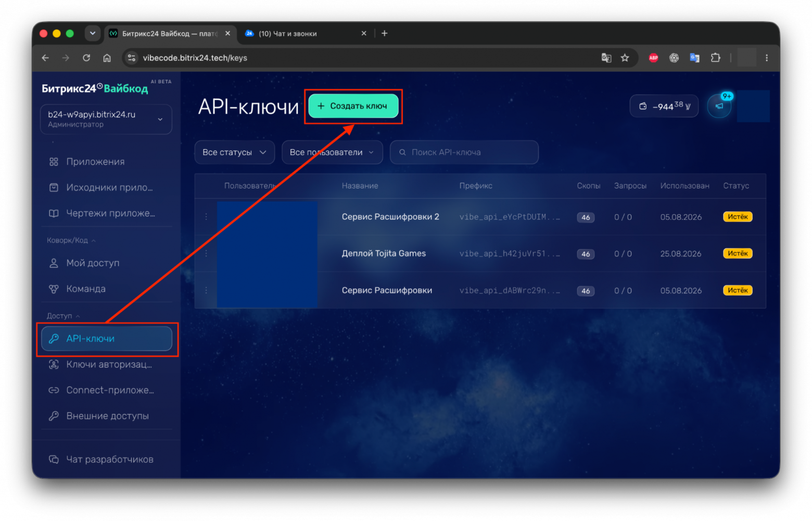Open the site info icon beside the URL
Screen dimensions: 812x521
click(132, 58)
